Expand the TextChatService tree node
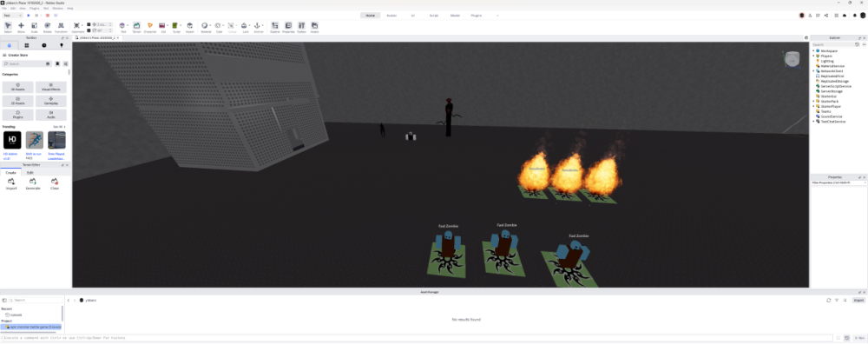This screenshot has height=345, width=868. (x=814, y=121)
